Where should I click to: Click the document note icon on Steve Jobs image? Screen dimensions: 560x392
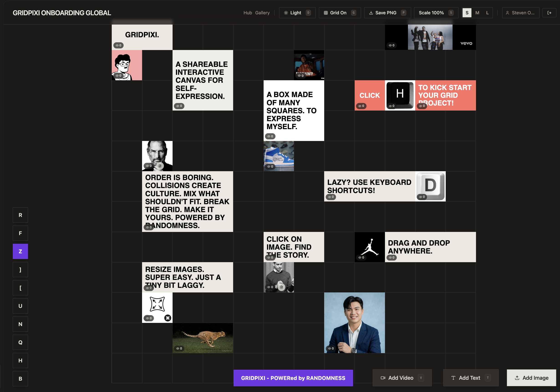click(x=160, y=166)
